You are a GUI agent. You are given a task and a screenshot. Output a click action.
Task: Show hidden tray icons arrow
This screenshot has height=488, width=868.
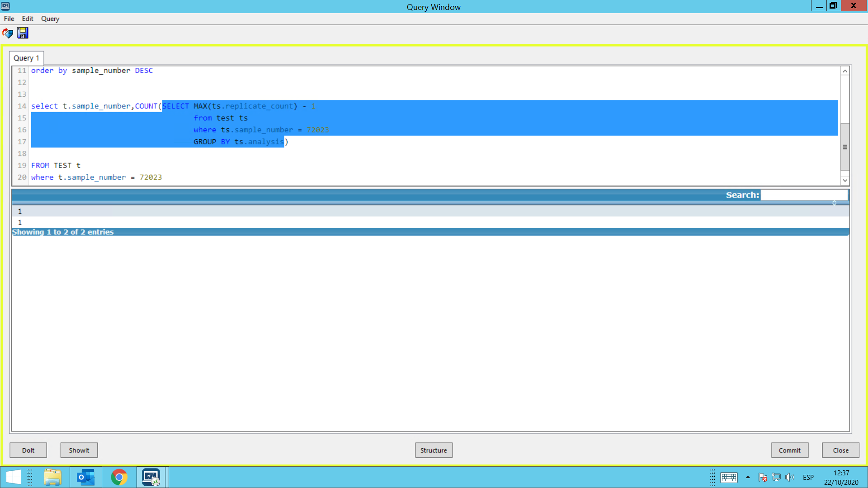[748, 477]
